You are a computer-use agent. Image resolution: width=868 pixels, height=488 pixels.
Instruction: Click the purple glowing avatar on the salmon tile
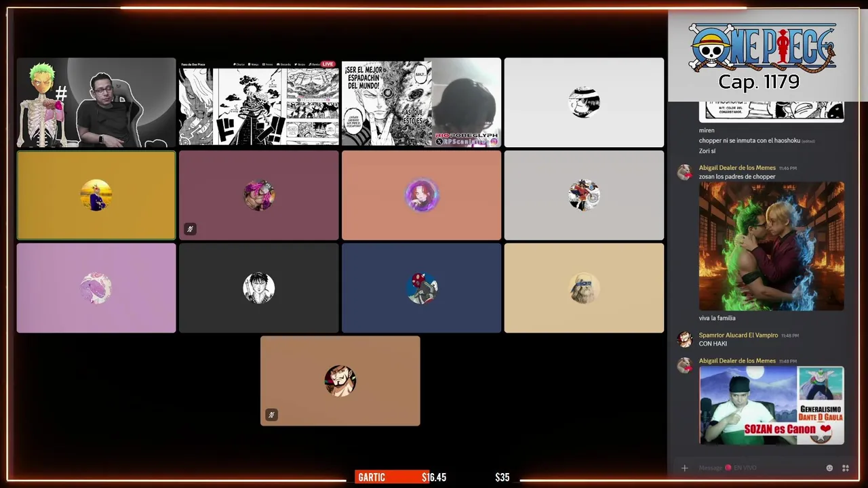(x=422, y=195)
